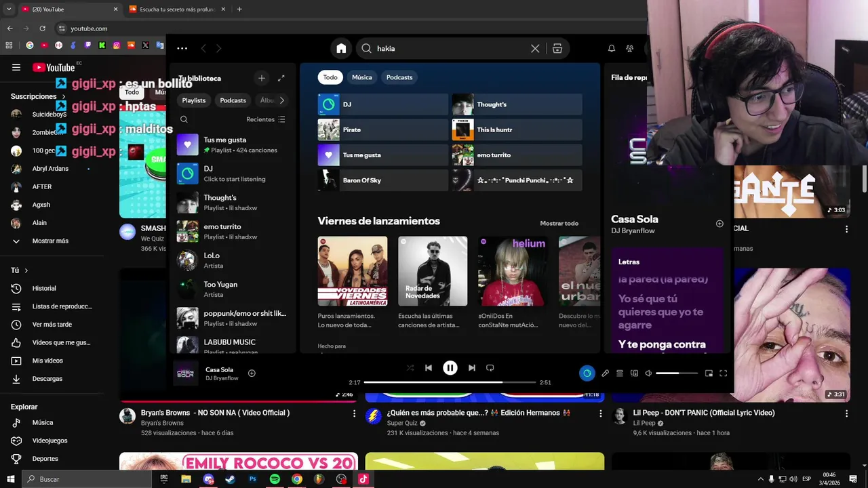
Task: Create new playlist with library plus icon
Action: (x=262, y=78)
